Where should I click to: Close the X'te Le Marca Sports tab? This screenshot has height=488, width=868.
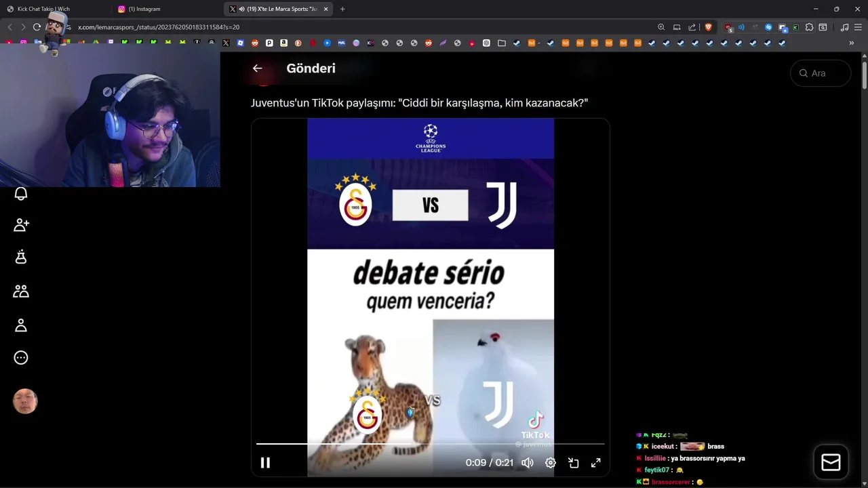325,9
